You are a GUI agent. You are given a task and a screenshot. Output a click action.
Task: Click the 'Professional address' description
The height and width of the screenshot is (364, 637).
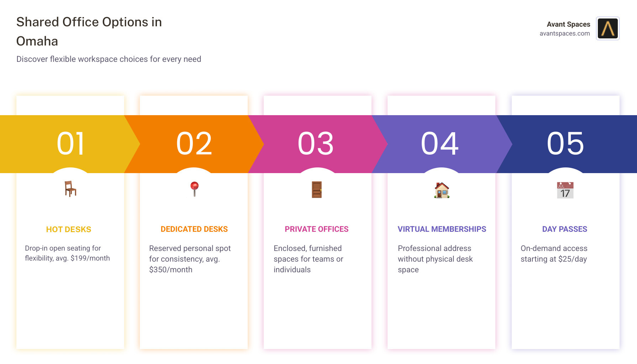tap(435, 259)
